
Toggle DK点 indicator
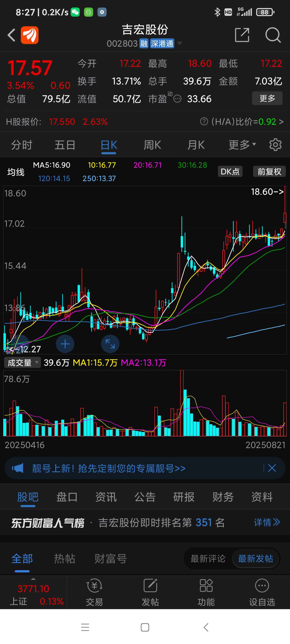230,171
